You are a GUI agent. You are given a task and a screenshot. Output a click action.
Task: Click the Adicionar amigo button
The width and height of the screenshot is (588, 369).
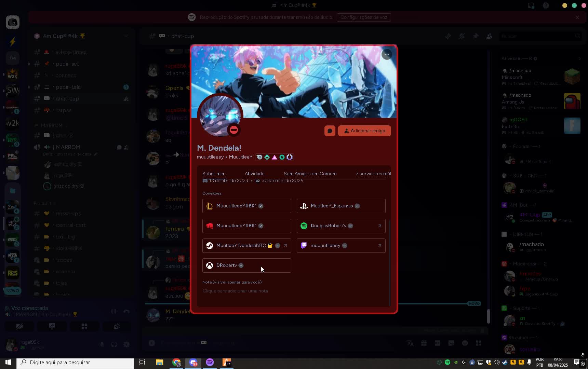pyautogui.click(x=364, y=131)
